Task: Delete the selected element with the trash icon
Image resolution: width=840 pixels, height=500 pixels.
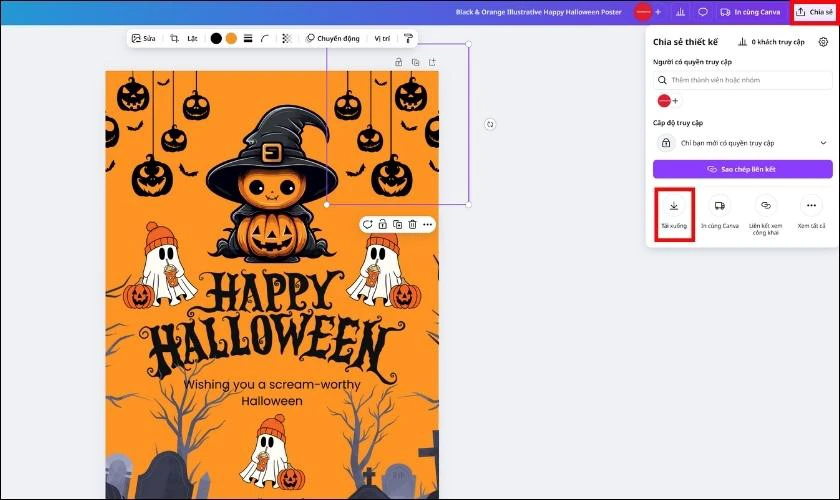Action: (x=412, y=224)
